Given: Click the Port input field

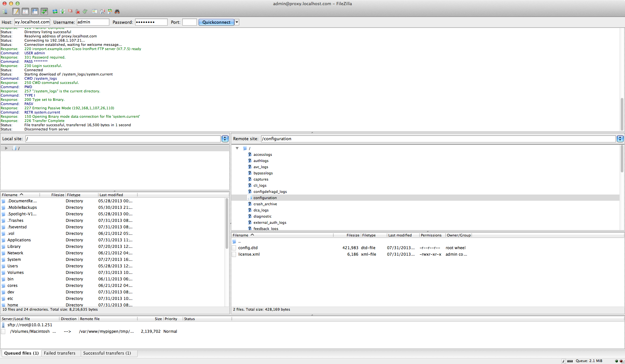Looking at the screenshot, I should (189, 22).
